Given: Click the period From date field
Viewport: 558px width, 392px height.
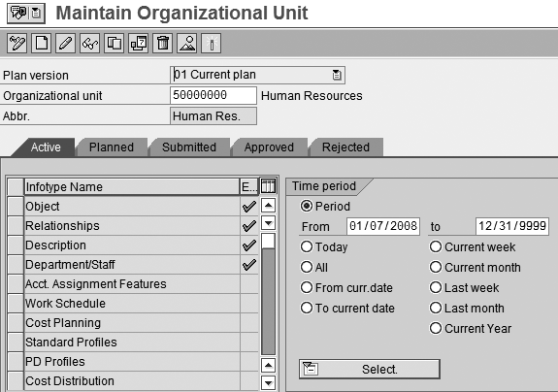Looking at the screenshot, I should (x=383, y=226).
